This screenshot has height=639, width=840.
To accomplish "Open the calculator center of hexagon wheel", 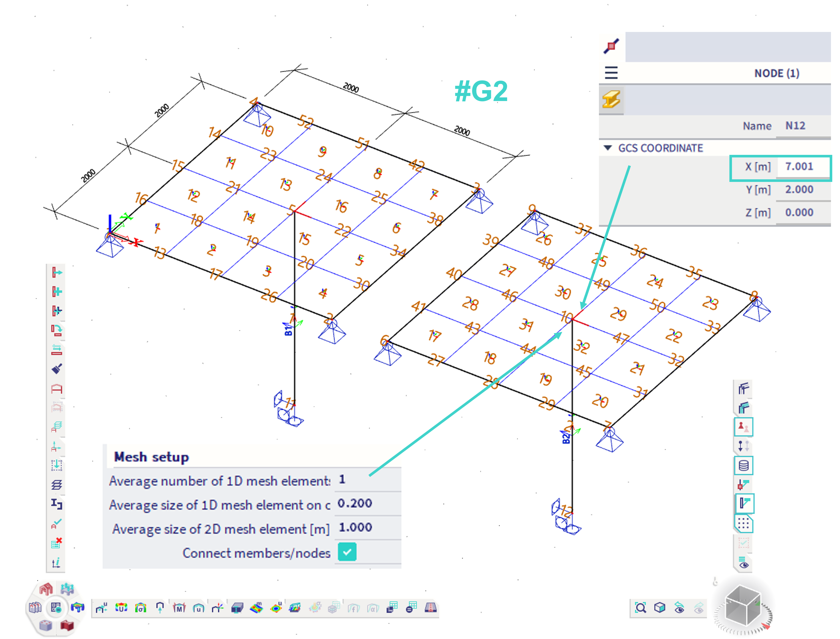I will 56,607.
